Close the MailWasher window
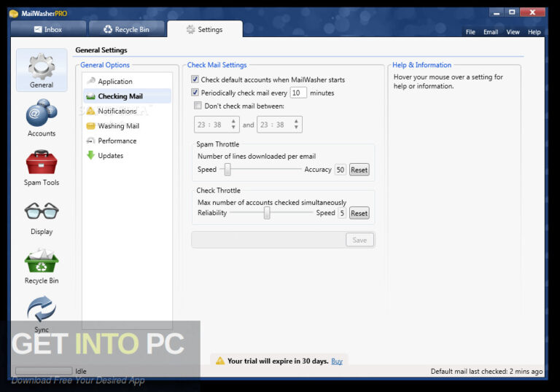Screen dimensions: 560x392 click(532, 12)
